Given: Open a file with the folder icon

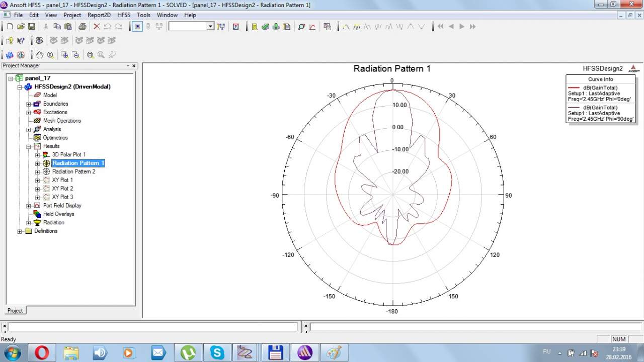Looking at the screenshot, I should [21, 27].
